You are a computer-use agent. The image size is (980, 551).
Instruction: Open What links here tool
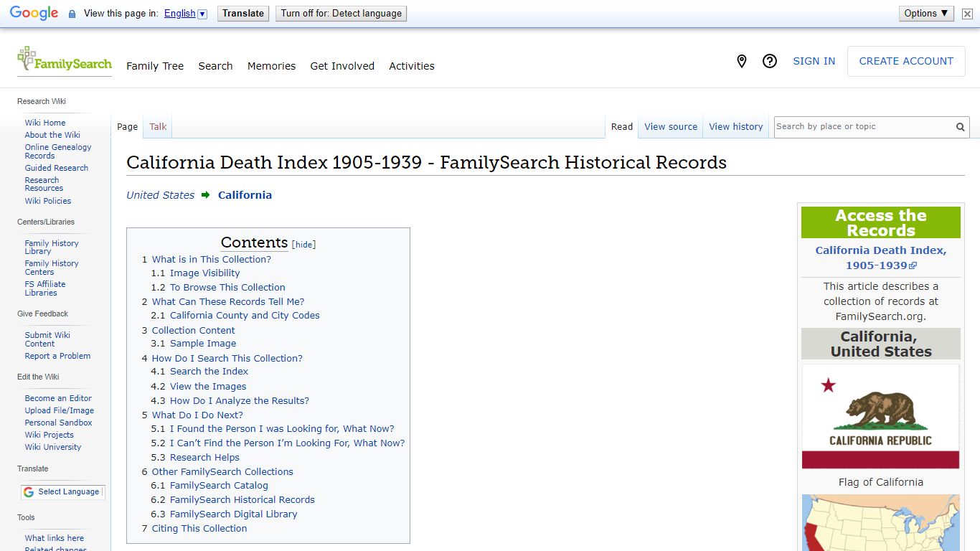55,538
